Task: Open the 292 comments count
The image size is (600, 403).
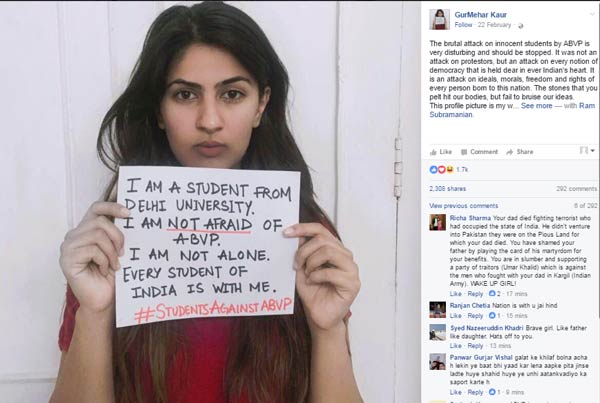Action: point(576,189)
